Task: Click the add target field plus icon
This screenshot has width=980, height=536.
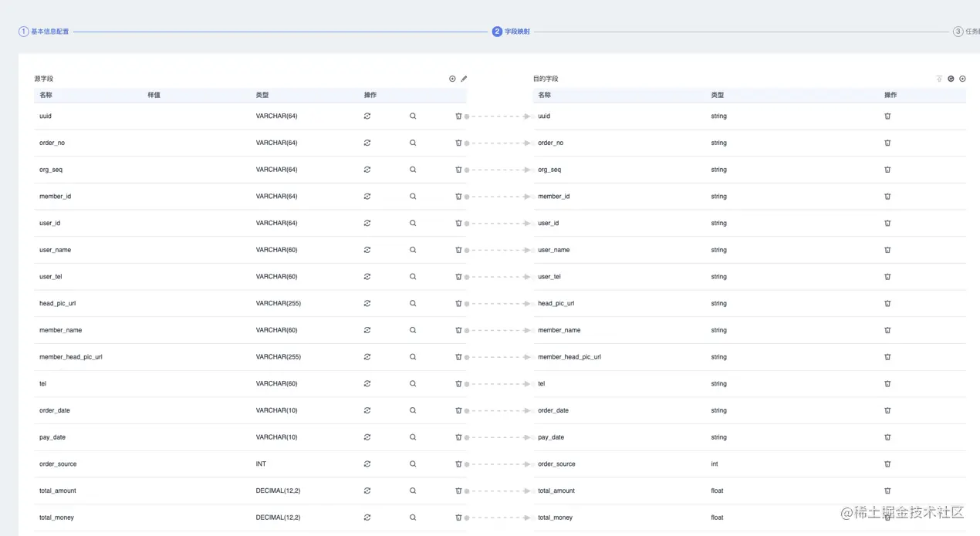Action: pos(962,79)
